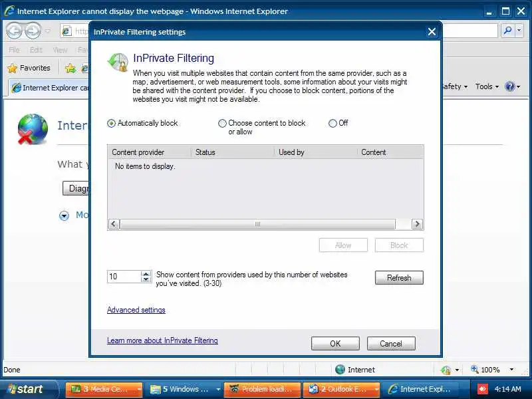Image resolution: width=532 pixels, height=399 pixels.
Task: Open the recent pages dropdown arrow
Action: click(47, 31)
